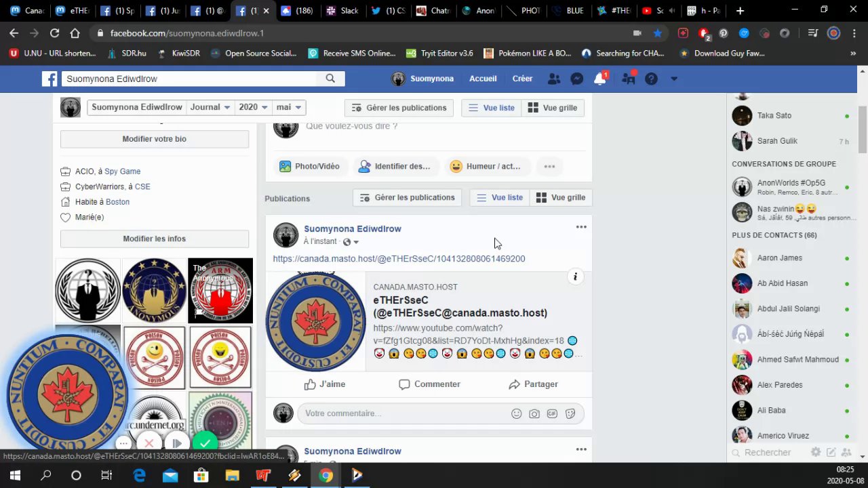Open Chrome three-dot menu
The image size is (868, 488).
(853, 33)
